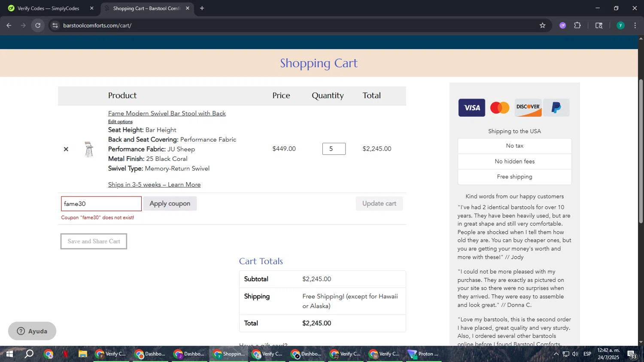644x362 pixels.
Task: Open the notification center icon
Action: pyautogui.click(x=633, y=355)
